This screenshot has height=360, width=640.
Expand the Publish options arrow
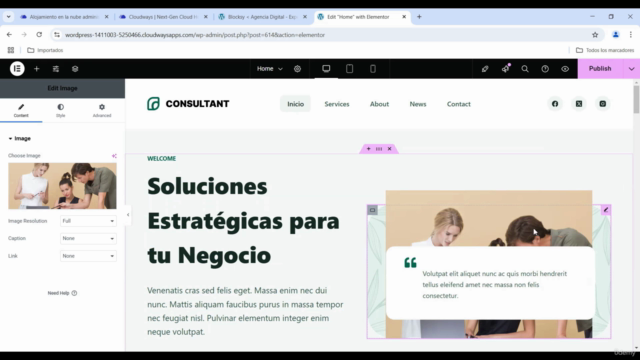[631, 69]
